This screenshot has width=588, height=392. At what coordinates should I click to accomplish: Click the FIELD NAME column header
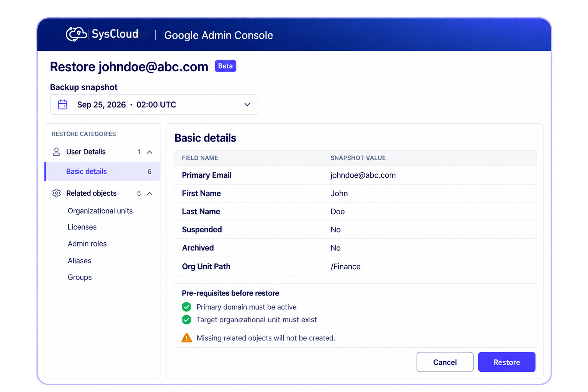[x=200, y=158]
